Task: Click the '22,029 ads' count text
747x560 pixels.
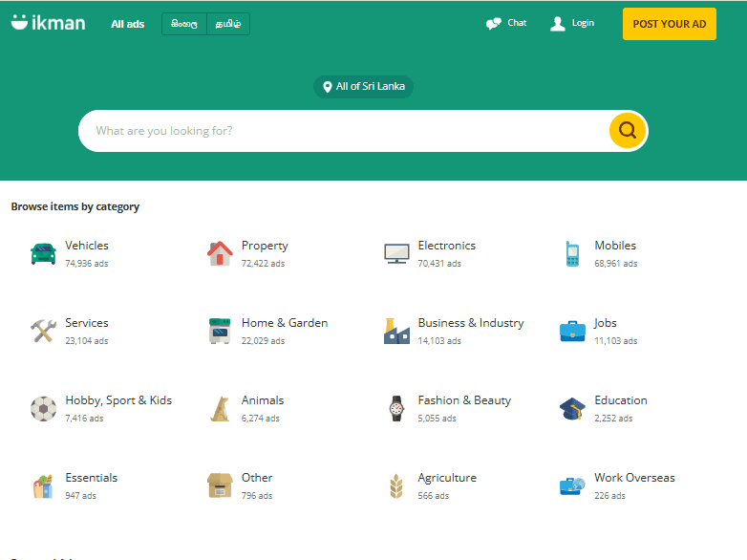Action: (x=263, y=341)
